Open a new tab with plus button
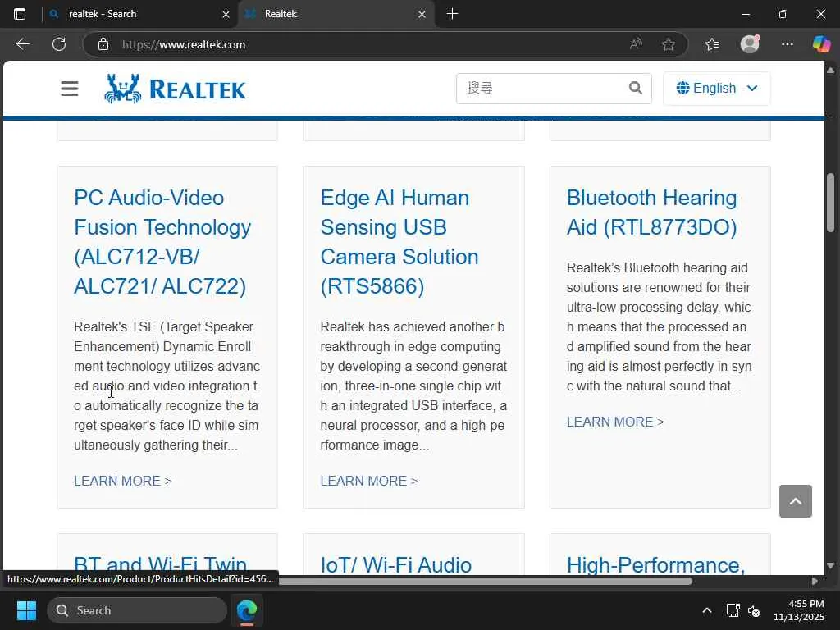 coord(452,14)
